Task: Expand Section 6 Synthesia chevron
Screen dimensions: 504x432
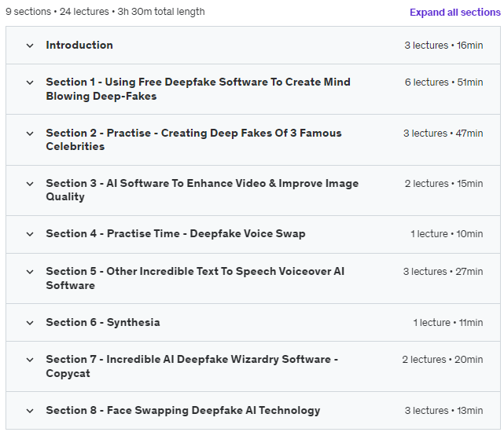Action: [30, 323]
